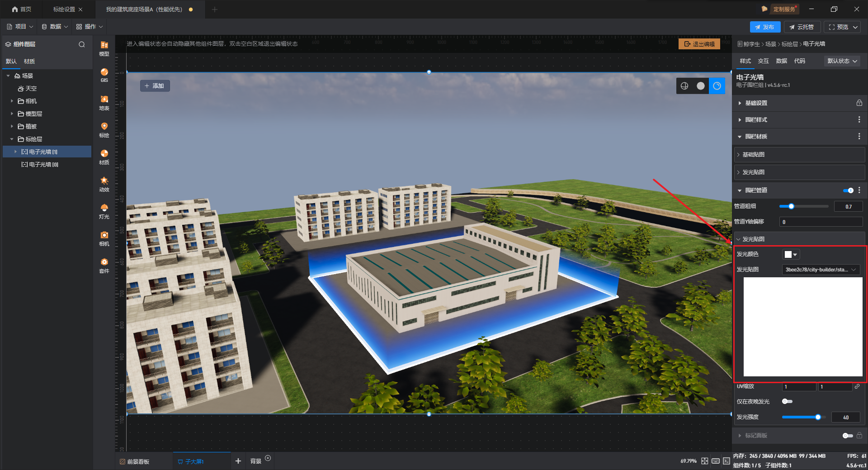868x470 pixels.
Task: Open the 项目 menu
Action: [x=20, y=27]
